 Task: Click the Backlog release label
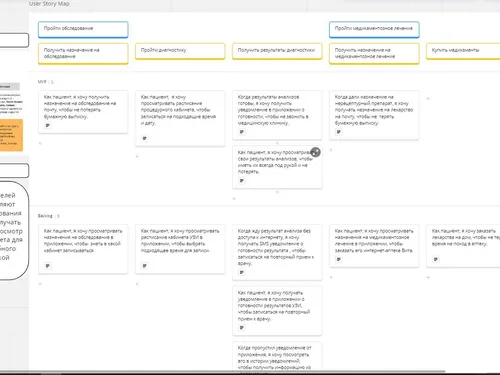click(x=45, y=216)
